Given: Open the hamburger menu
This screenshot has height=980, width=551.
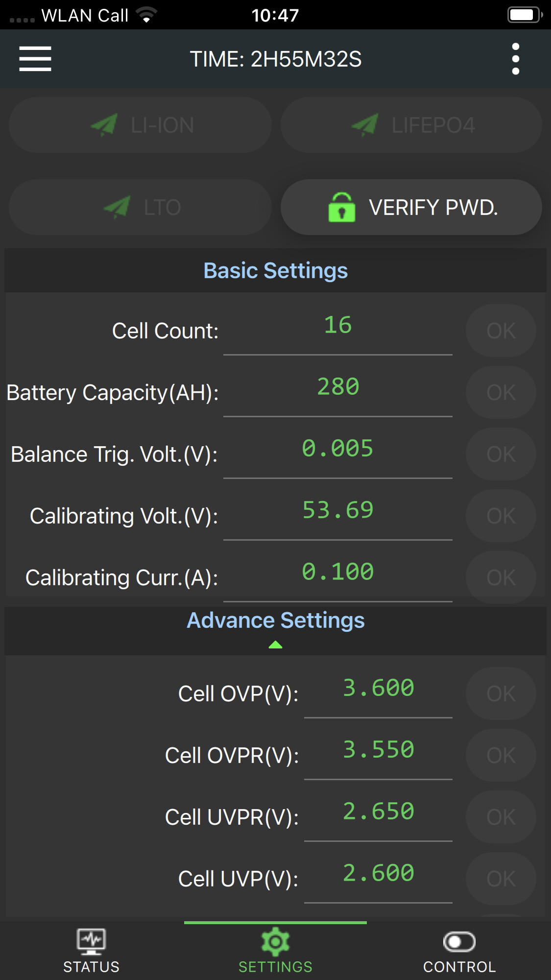Looking at the screenshot, I should pyautogui.click(x=35, y=59).
